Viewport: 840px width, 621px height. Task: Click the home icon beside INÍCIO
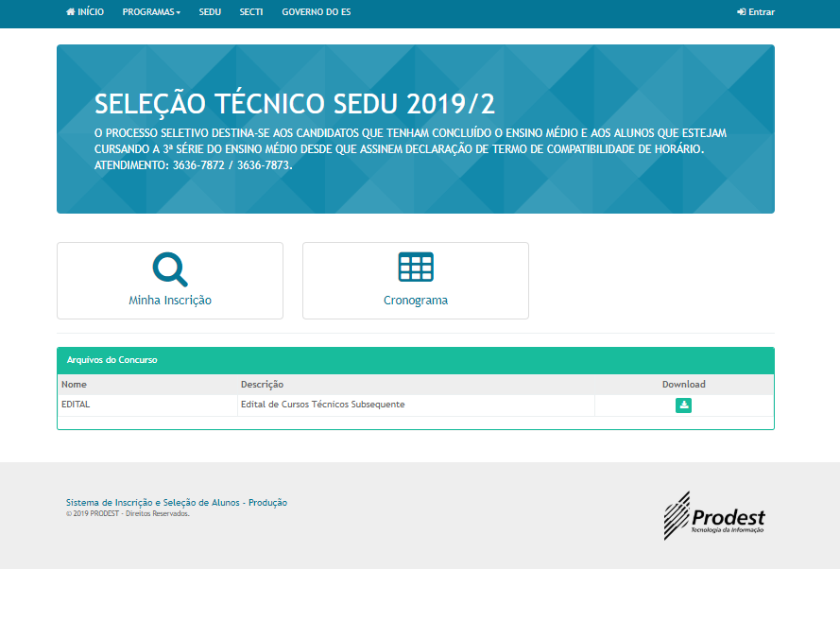71,12
